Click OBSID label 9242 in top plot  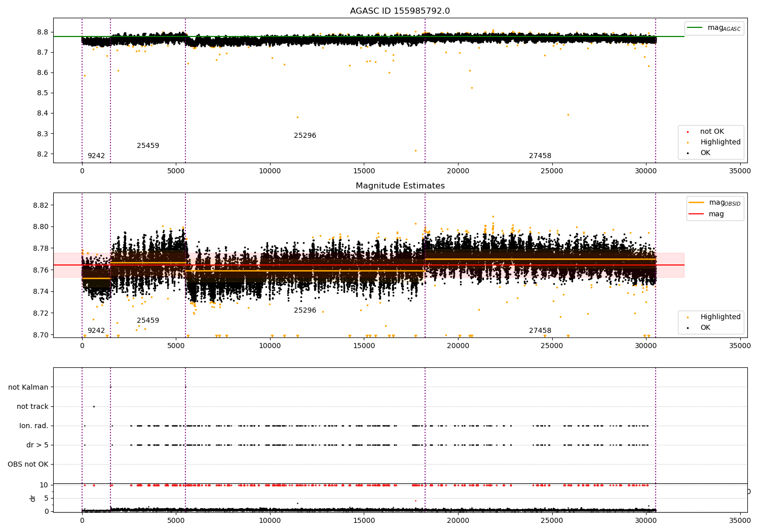(96, 156)
